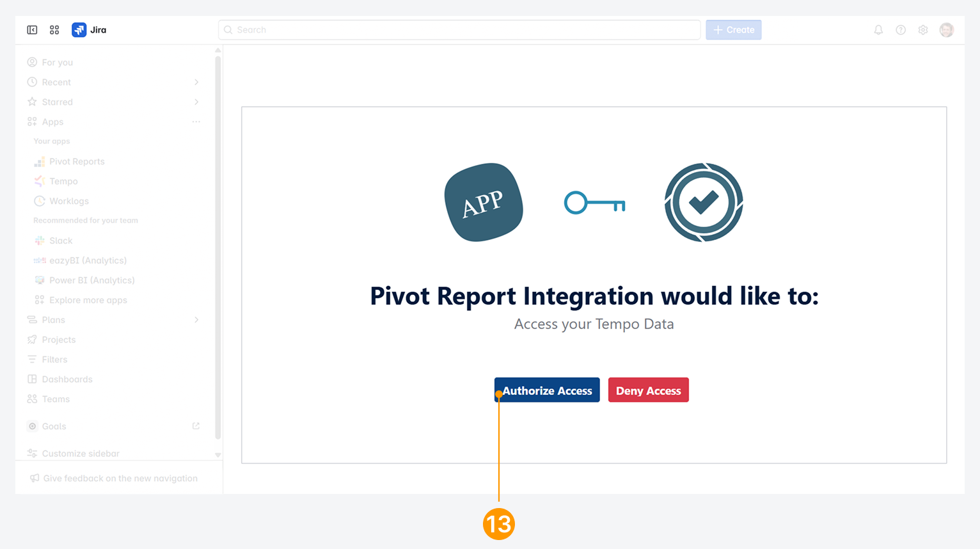The height and width of the screenshot is (549, 980).
Task: Click Deny Access button
Action: (x=648, y=390)
